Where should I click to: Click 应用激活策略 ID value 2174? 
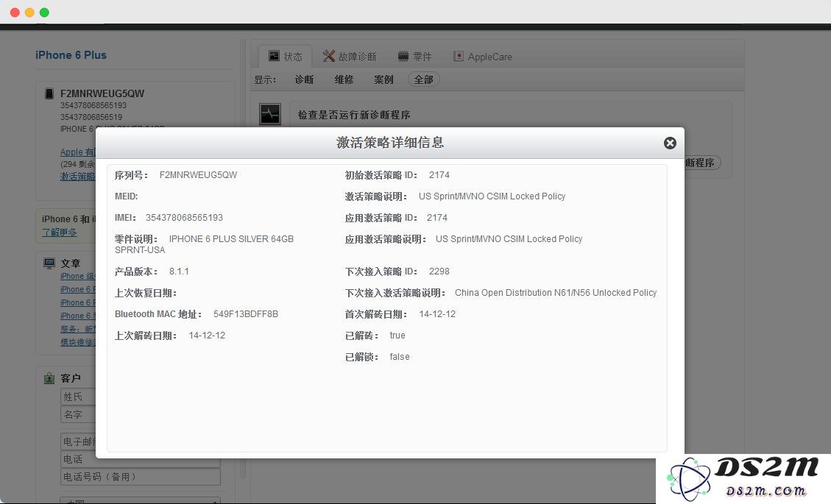(437, 217)
